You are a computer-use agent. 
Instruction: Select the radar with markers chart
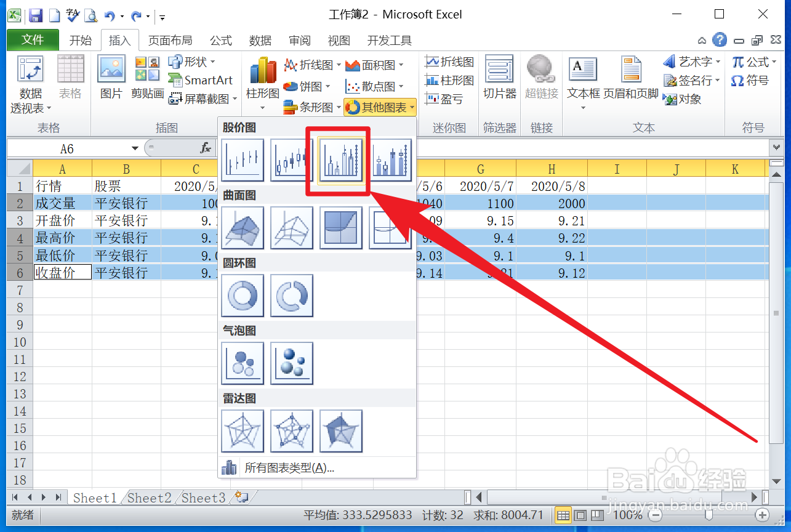click(292, 432)
